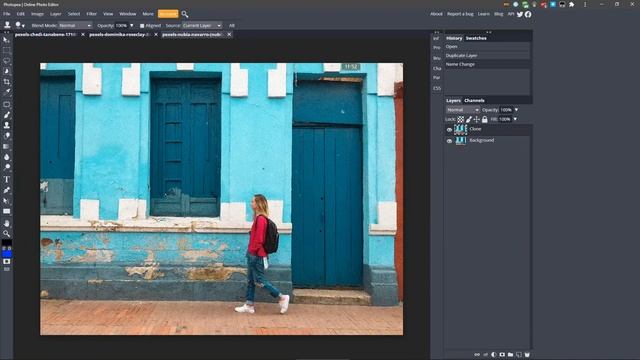Toggle lock image pixels brush icon

(x=469, y=119)
